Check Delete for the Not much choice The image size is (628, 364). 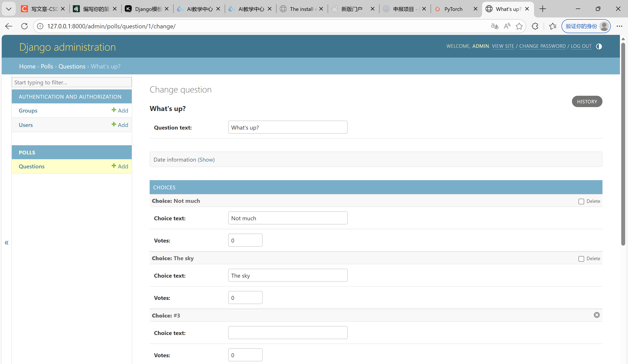click(x=581, y=201)
